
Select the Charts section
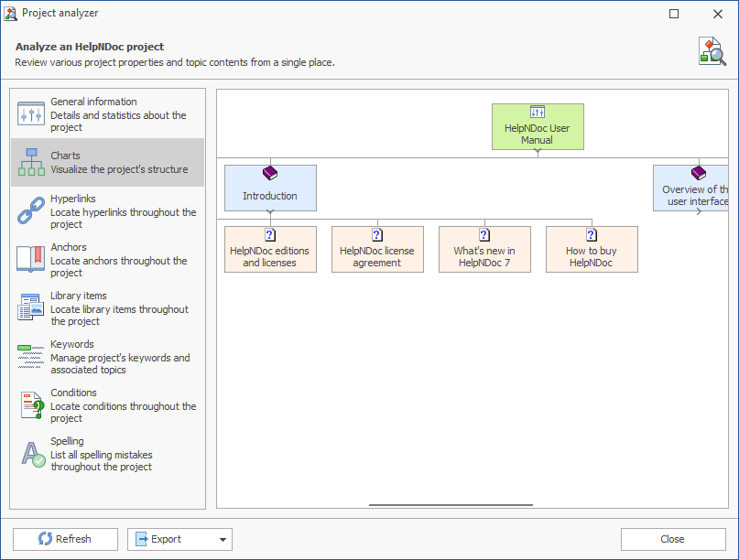pos(107,163)
